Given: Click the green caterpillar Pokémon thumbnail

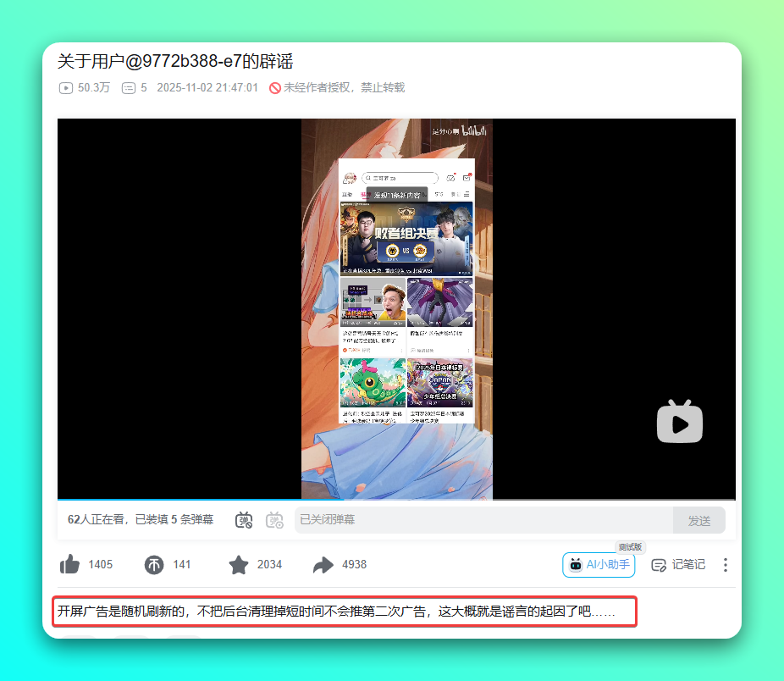Looking at the screenshot, I should 373,382.
